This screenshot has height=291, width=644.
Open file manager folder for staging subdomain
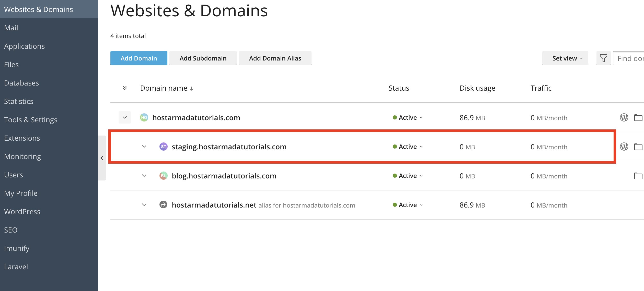point(638,147)
